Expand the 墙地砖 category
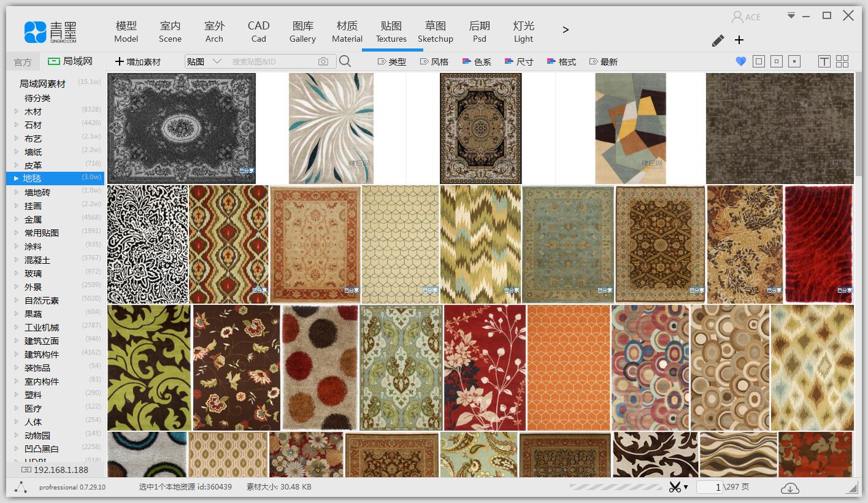Image resolution: width=868 pixels, height=503 pixels. tap(16, 193)
